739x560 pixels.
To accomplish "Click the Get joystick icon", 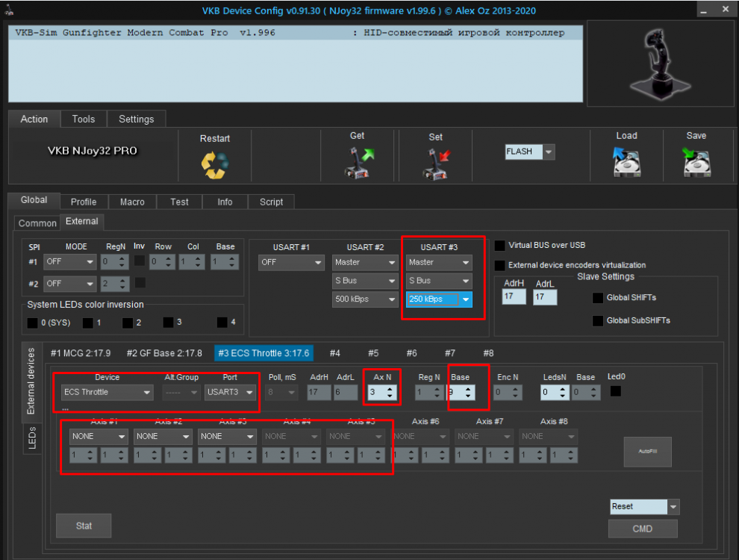I will (x=358, y=163).
